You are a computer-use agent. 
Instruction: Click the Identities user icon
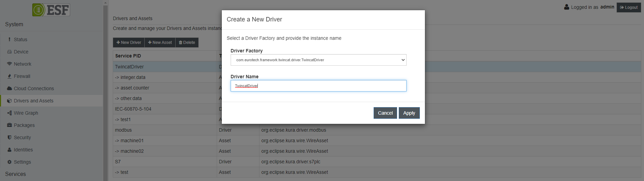(x=10, y=150)
